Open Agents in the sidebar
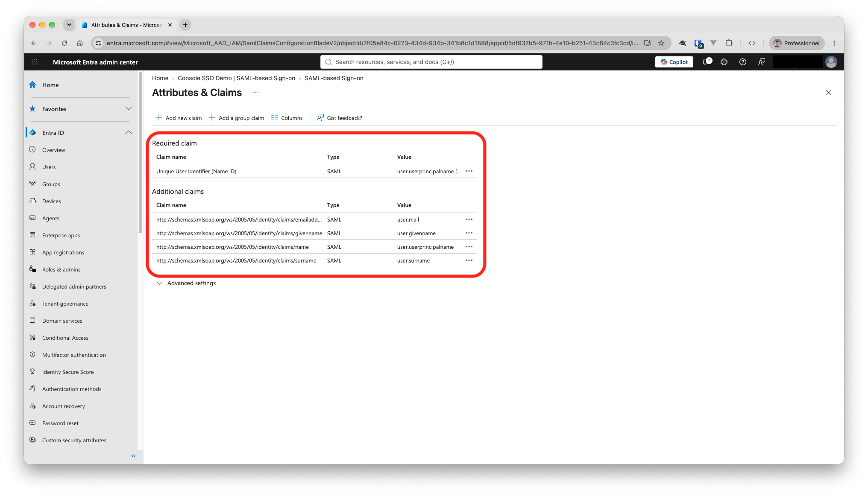868x496 pixels. (x=50, y=218)
